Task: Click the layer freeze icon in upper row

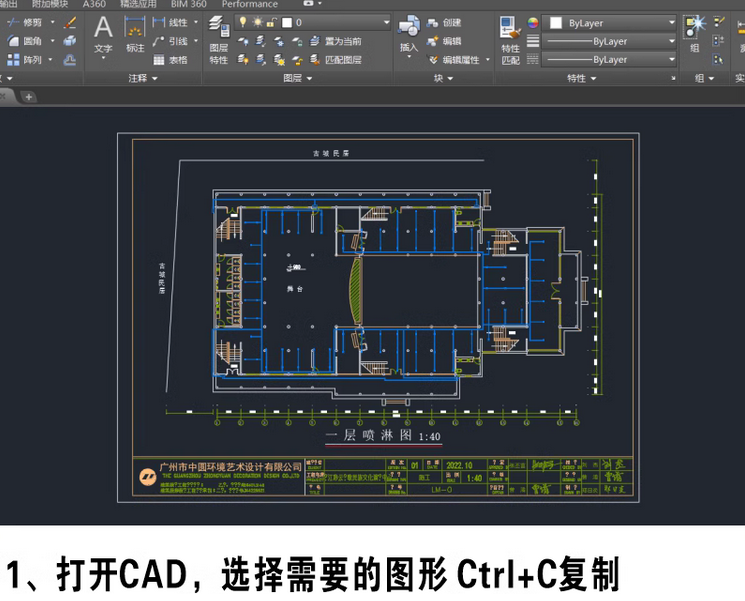Action: tap(279, 41)
